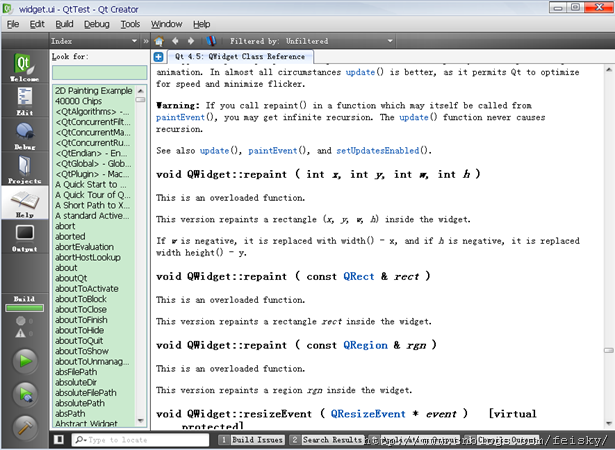The width and height of the screenshot is (615, 450).
Task: Expand sidebar split chevron next to Index
Action: coord(146,41)
